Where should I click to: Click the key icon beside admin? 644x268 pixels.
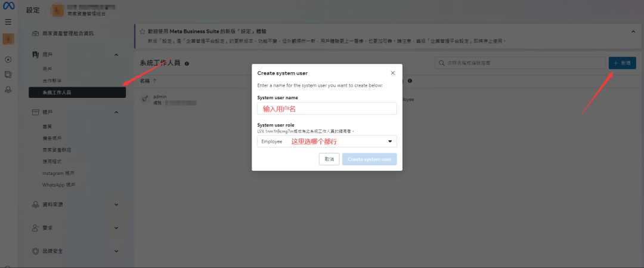point(144,99)
